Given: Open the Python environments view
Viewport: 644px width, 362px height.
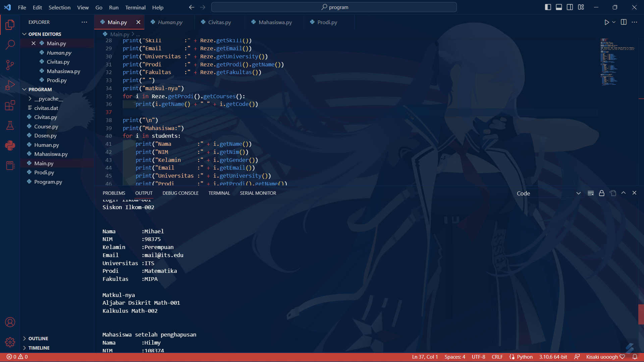Looking at the screenshot, I should tap(10, 146).
